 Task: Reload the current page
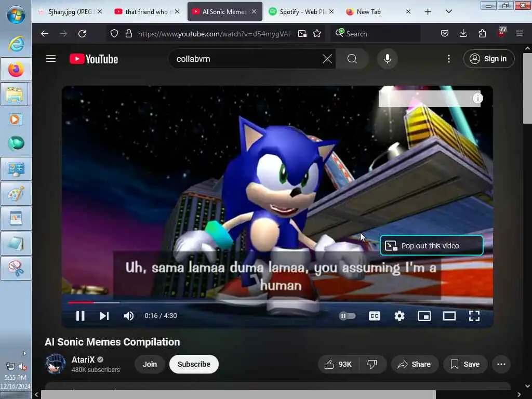82,34
